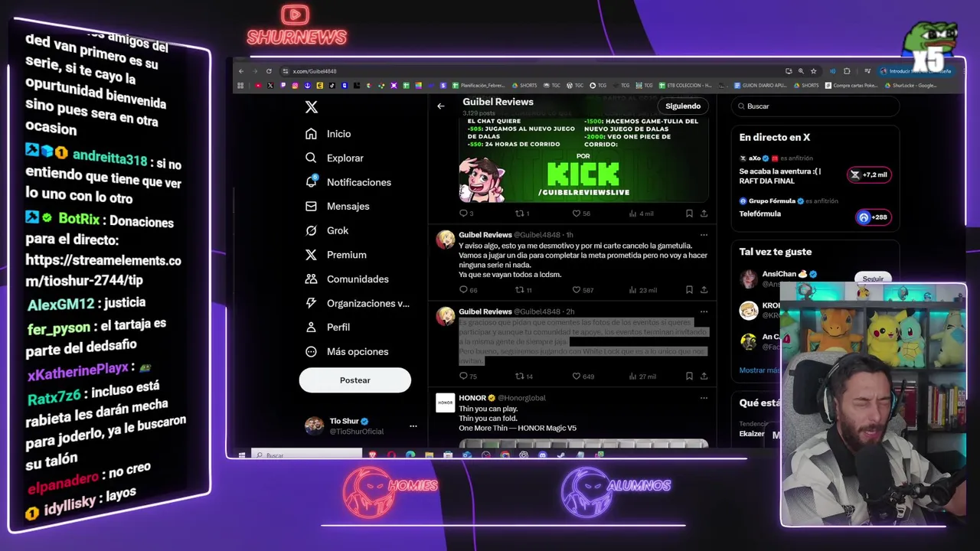Click the Buscar search field on X
The width and height of the screenshot is (980, 551).
tap(815, 106)
